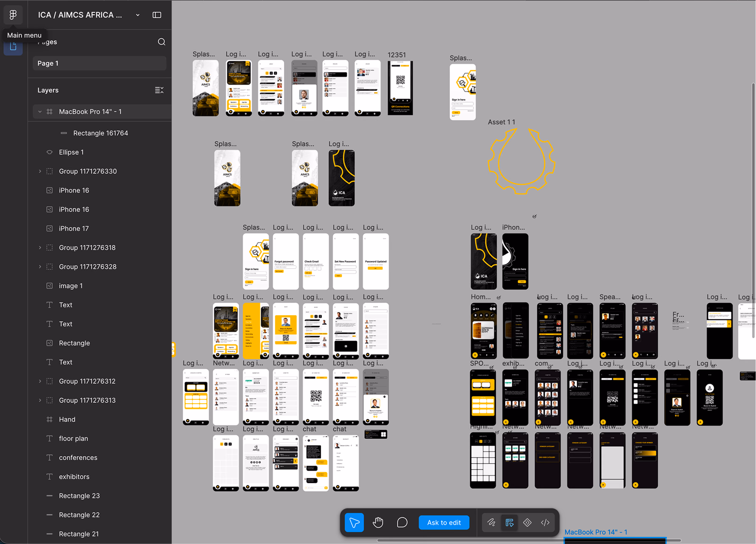Collapse all layers icon in Layers header
This screenshot has height=544, width=756.
point(159,90)
